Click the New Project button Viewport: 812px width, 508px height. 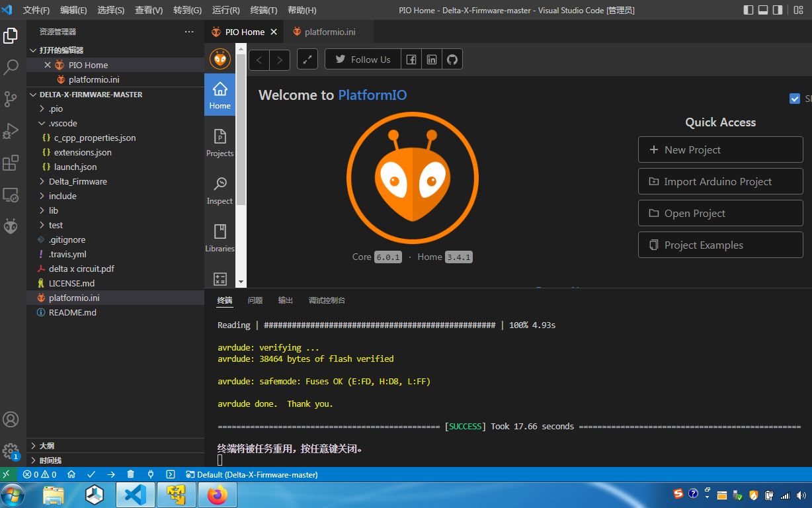pos(721,149)
